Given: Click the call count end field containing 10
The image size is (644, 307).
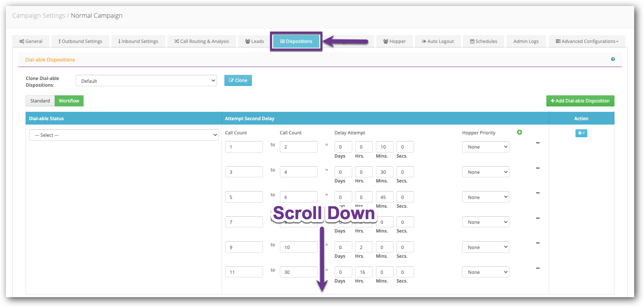Looking at the screenshot, I should [299, 247].
